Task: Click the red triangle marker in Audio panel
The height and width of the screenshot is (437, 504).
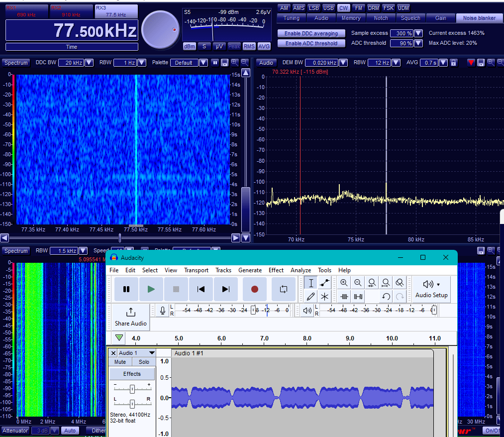Action: (471, 63)
